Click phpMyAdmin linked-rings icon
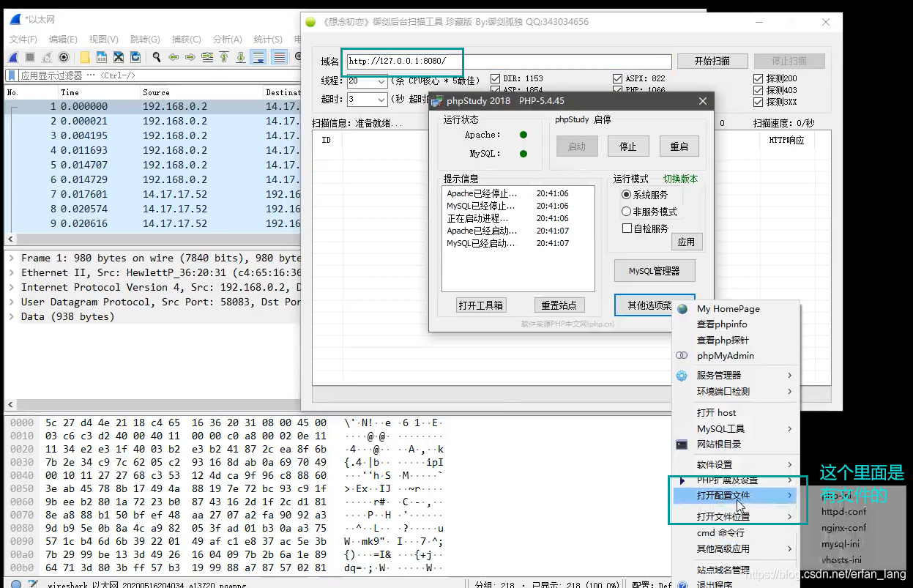Viewport: 913px width, 588px height. coord(682,356)
